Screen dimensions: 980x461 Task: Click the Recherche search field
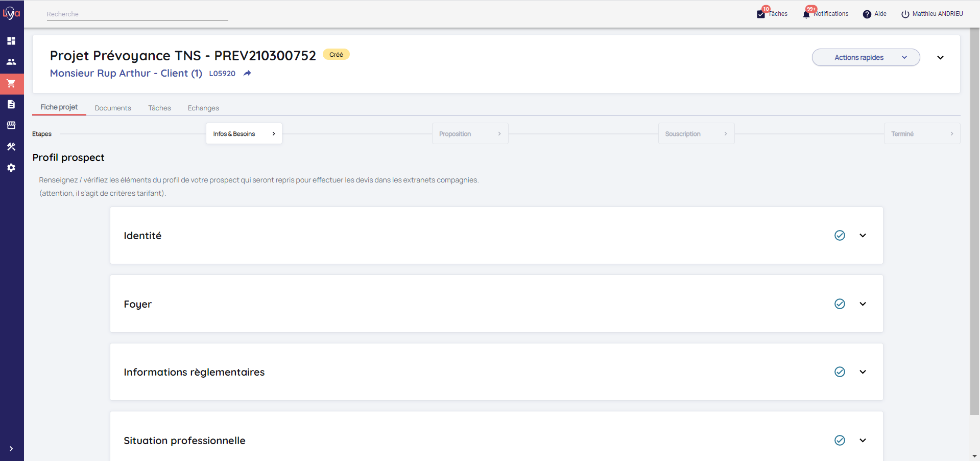[137, 14]
